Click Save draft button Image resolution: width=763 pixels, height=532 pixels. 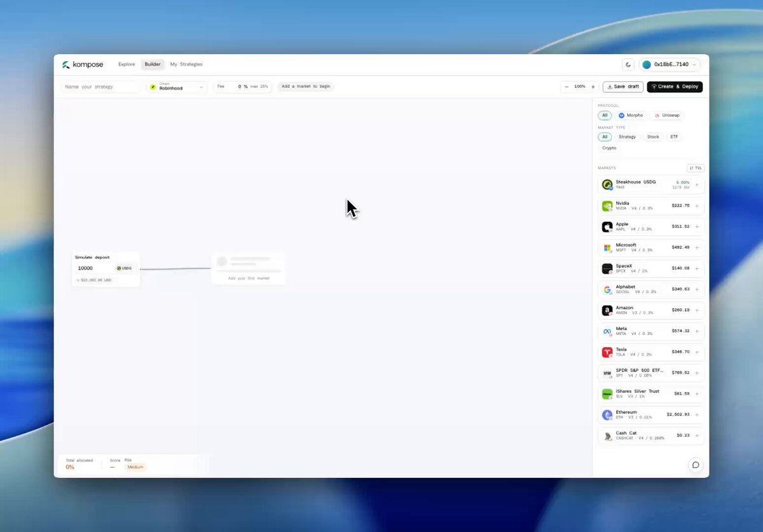click(x=623, y=86)
